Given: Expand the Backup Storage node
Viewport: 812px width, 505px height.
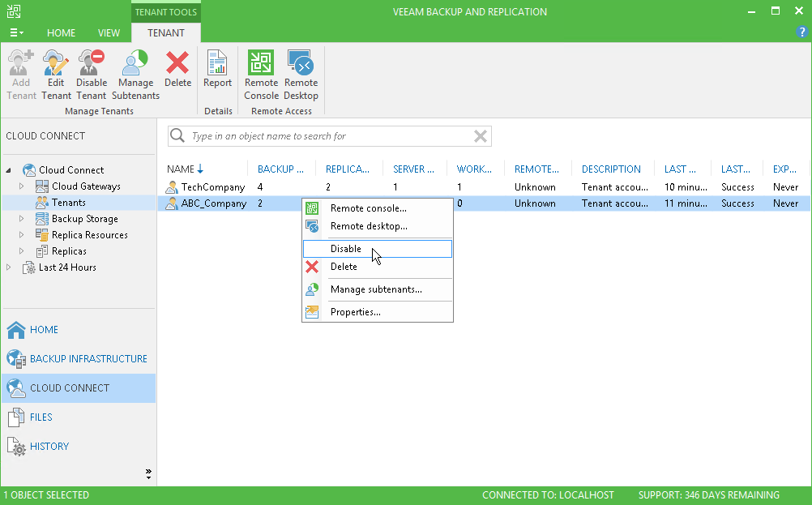Looking at the screenshot, I should (x=21, y=219).
